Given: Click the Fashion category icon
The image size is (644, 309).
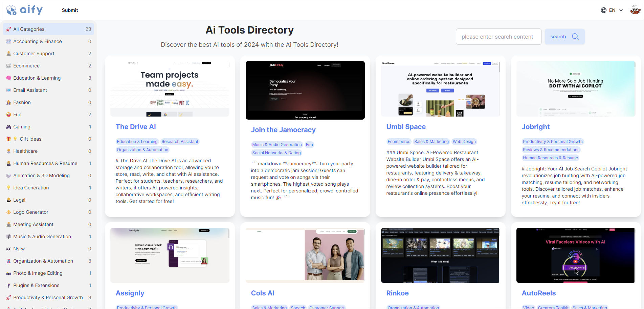Looking at the screenshot, I should (9, 102).
